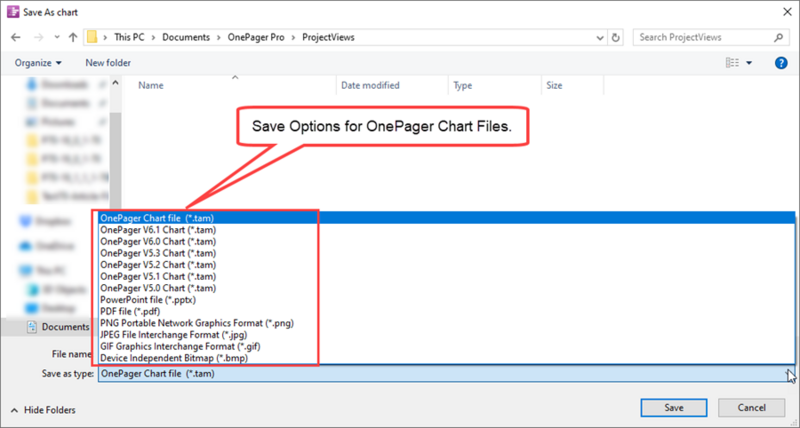Choose OnePager Chart file (*.tam) option
The width and height of the screenshot is (800, 428).
tap(446, 218)
